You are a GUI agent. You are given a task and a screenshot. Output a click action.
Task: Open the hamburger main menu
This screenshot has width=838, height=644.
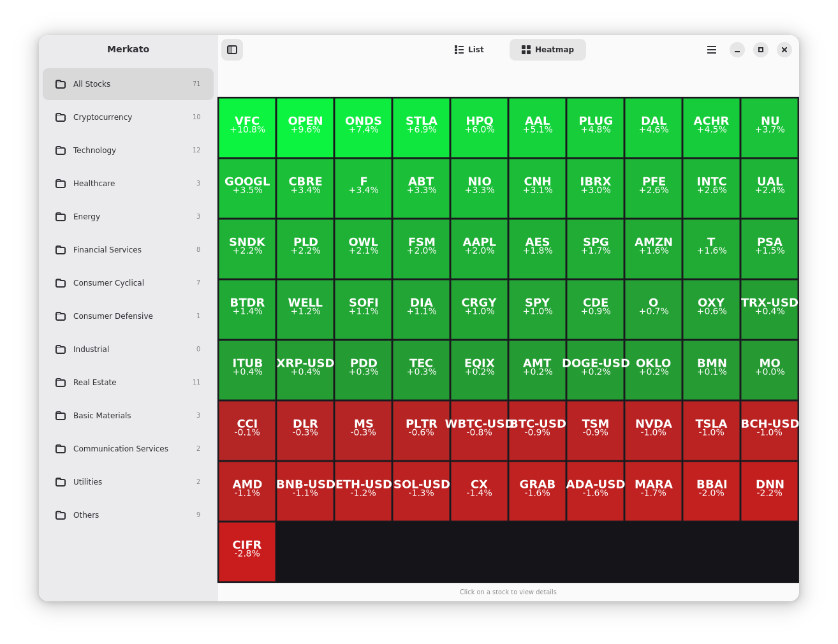pos(712,50)
